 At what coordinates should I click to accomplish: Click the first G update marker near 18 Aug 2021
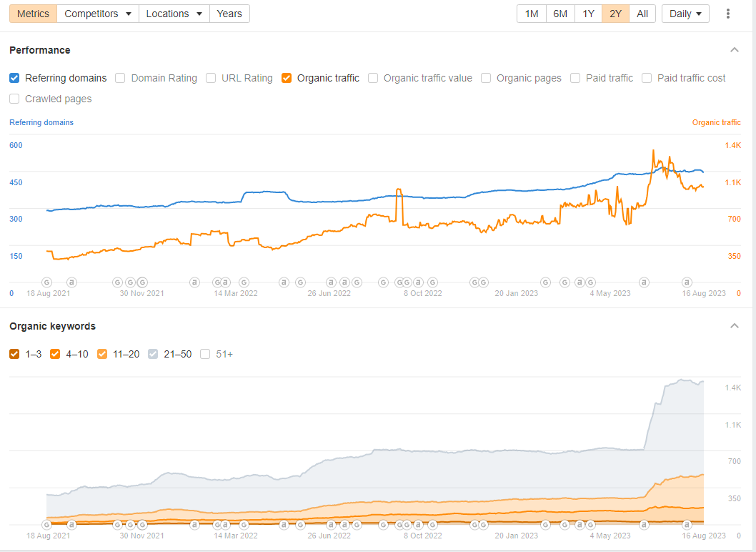pos(46,282)
